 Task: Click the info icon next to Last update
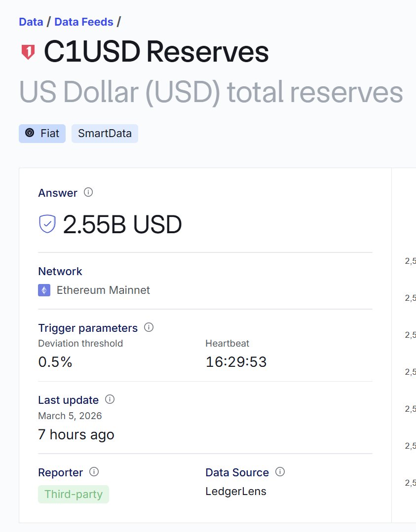point(110,399)
